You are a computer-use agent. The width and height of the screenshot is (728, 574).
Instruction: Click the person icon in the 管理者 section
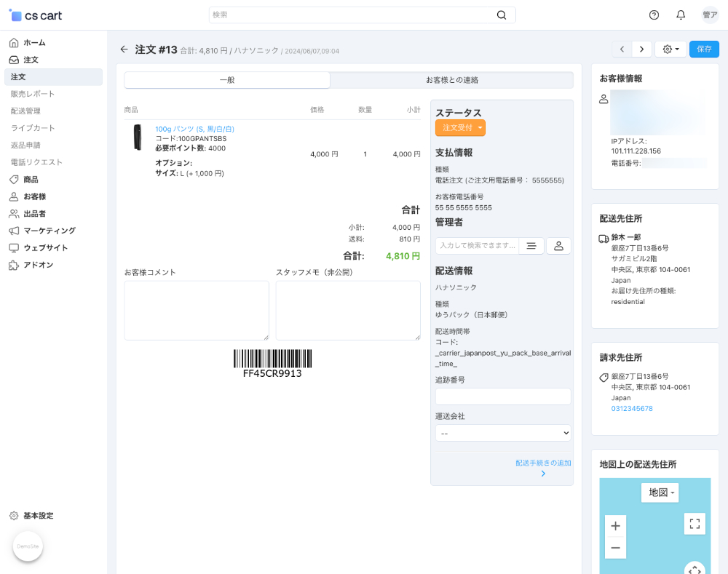pyautogui.click(x=558, y=246)
